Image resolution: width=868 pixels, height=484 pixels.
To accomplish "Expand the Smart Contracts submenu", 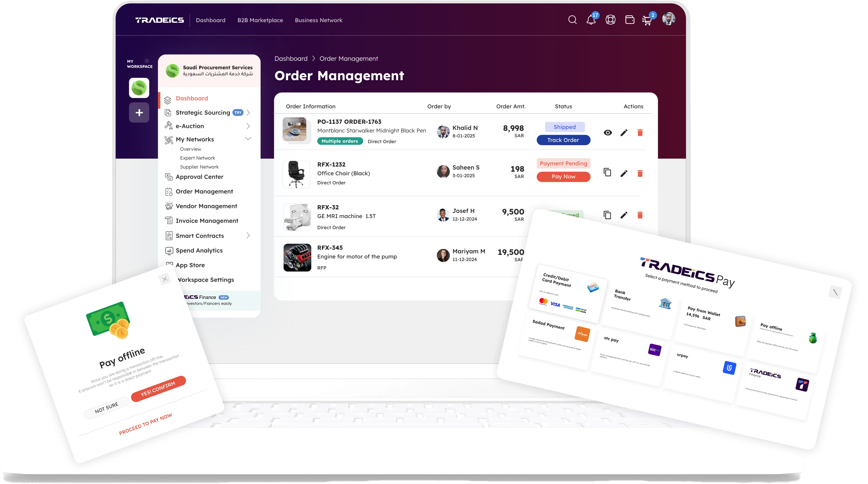I will pyautogui.click(x=248, y=236).
